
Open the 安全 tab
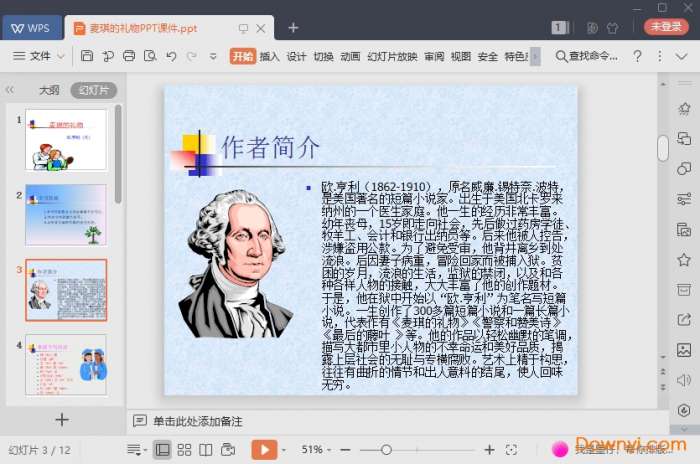[x=488, y=56]
